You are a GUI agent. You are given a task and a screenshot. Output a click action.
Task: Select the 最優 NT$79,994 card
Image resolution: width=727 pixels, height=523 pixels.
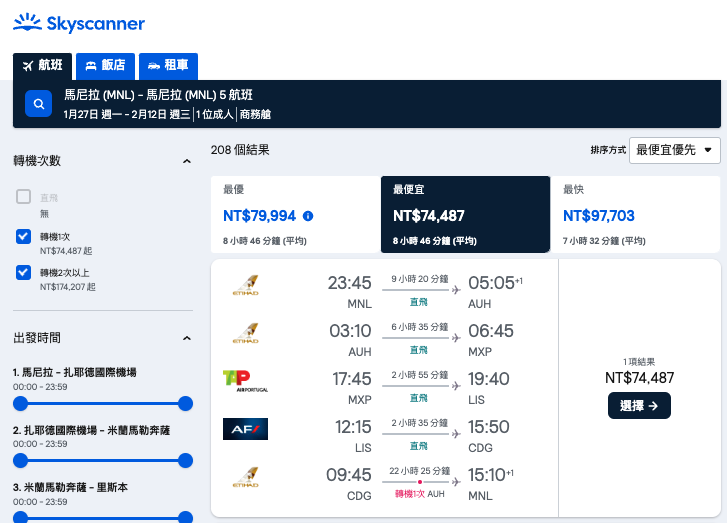(295, 215)
